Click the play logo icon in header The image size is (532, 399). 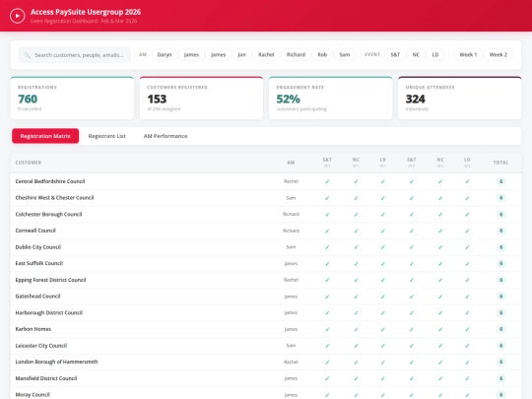pyautogui.click(x=18, y=16)
